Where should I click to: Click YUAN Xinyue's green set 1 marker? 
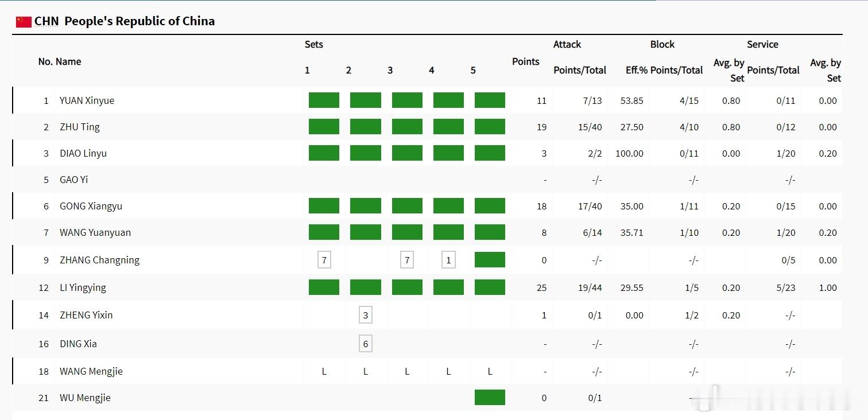pos(324,100)
